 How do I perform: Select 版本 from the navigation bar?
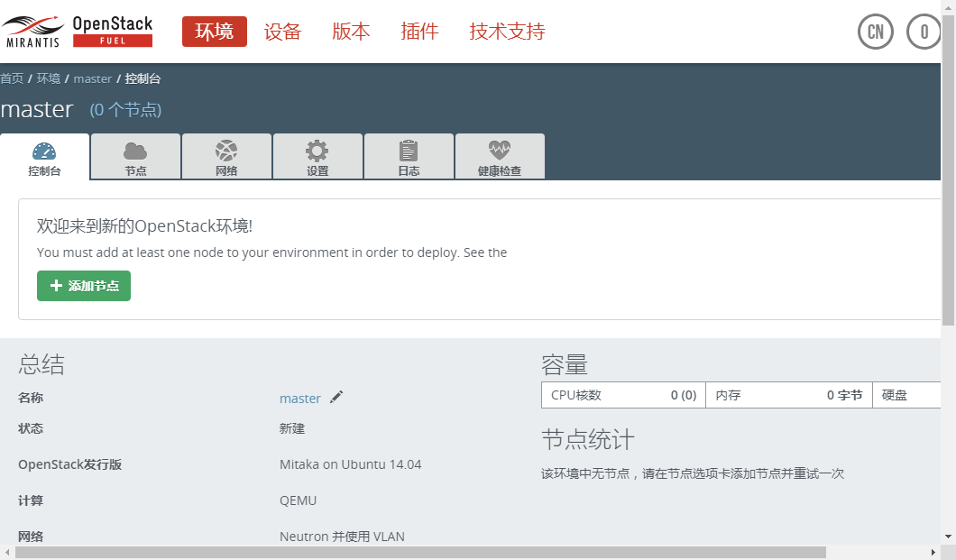pos(351,30)
